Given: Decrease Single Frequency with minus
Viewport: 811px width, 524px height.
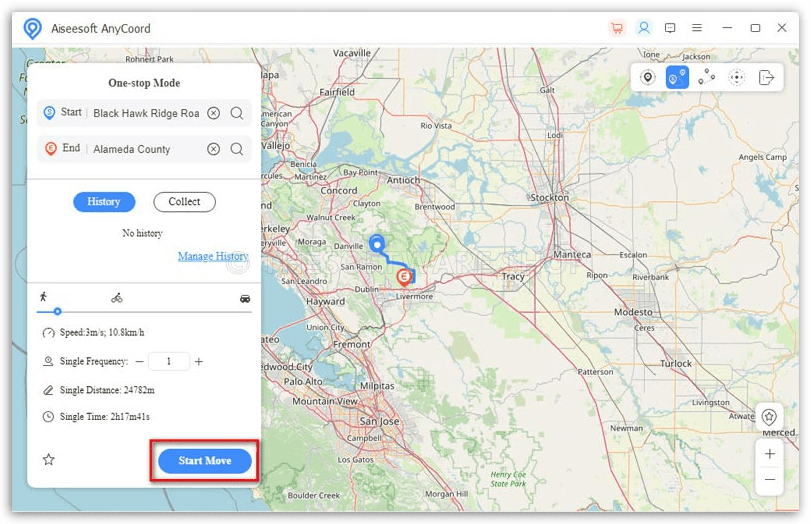Looking at the screenshot, I should (139, 362).
